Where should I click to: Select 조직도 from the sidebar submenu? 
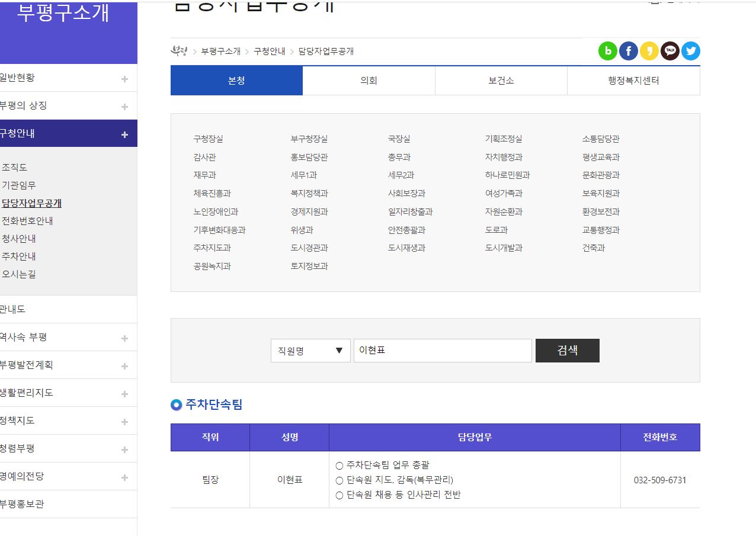click(15, 168)
